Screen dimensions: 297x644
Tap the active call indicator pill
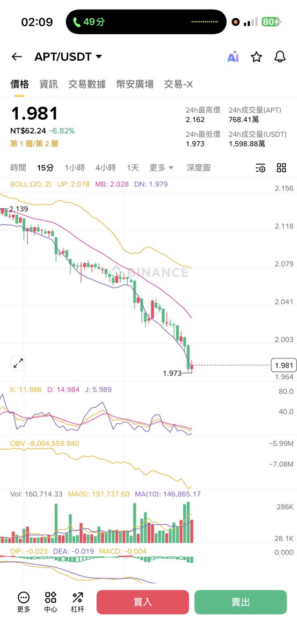point(146,22)
